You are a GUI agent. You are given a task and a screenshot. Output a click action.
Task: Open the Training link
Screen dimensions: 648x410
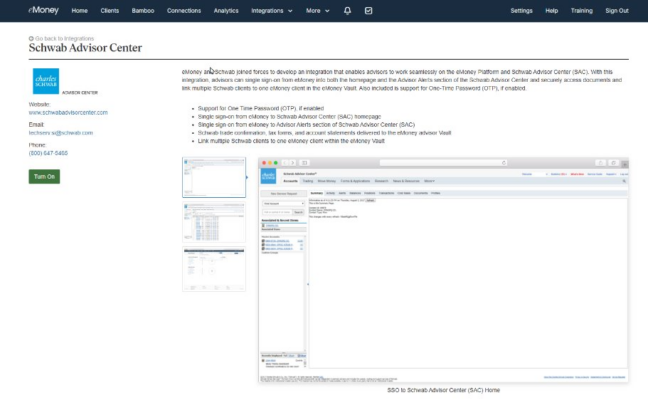(x=581, y=11)
